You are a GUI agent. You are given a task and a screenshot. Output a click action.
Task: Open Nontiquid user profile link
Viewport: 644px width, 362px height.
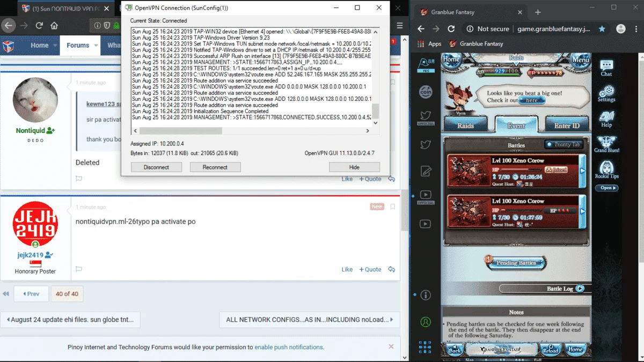click(31, 130)
